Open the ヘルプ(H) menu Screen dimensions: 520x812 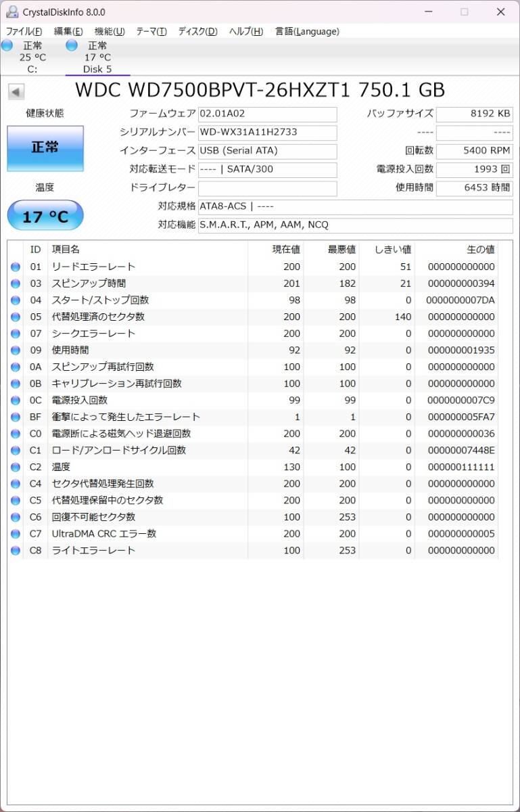[x=246, y=31]
